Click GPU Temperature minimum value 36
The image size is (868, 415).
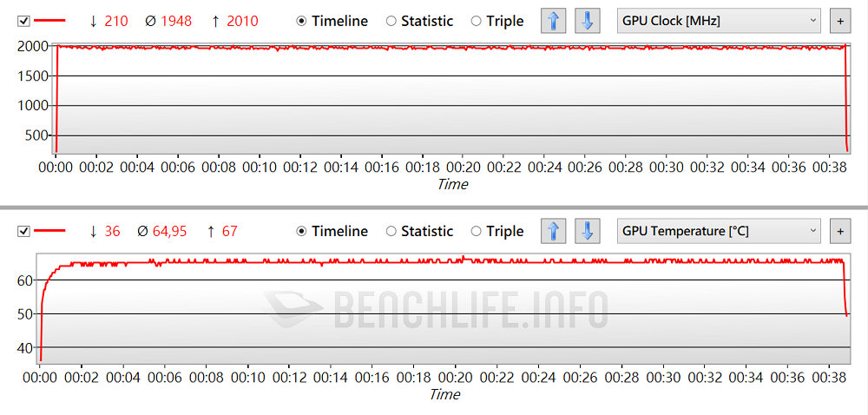112,231
